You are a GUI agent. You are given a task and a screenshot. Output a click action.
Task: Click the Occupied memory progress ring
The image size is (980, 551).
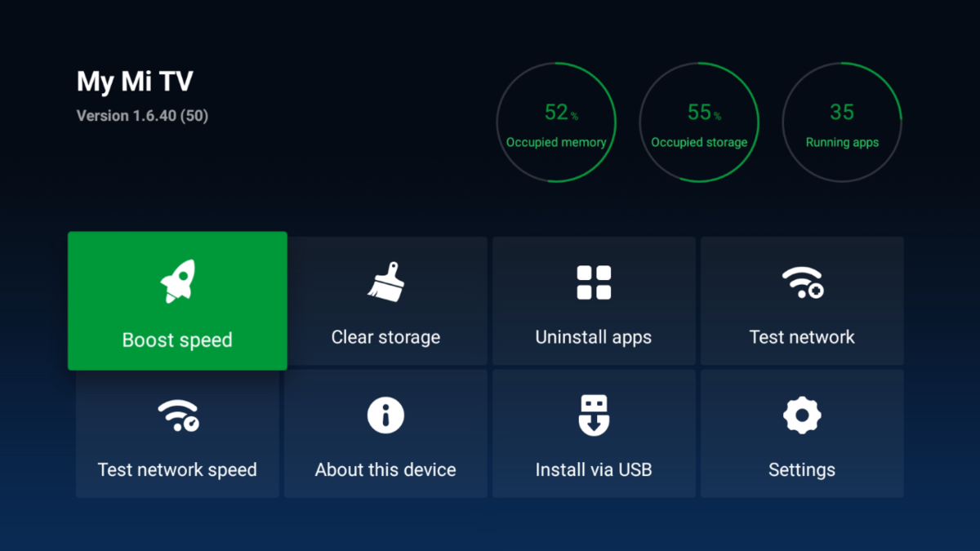[557, 121]
